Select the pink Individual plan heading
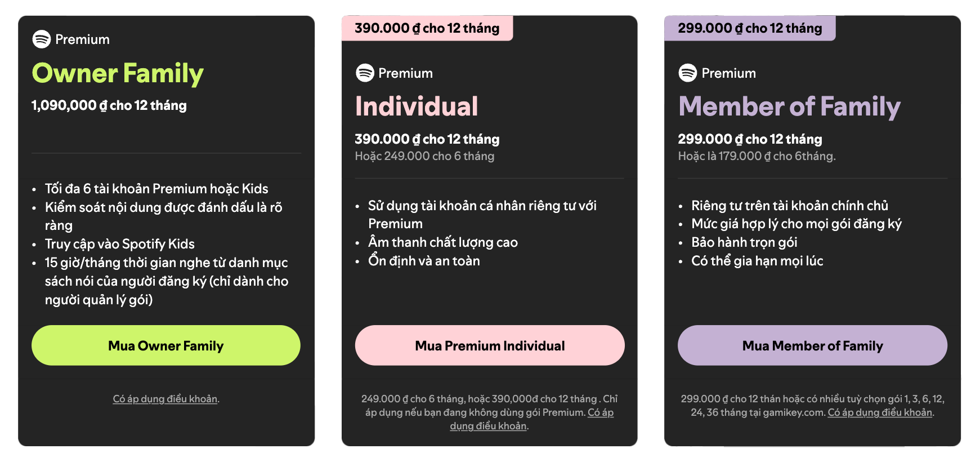The height and width of the screenshot is (462, 980). pyautogui.click(x=417, y=106)
